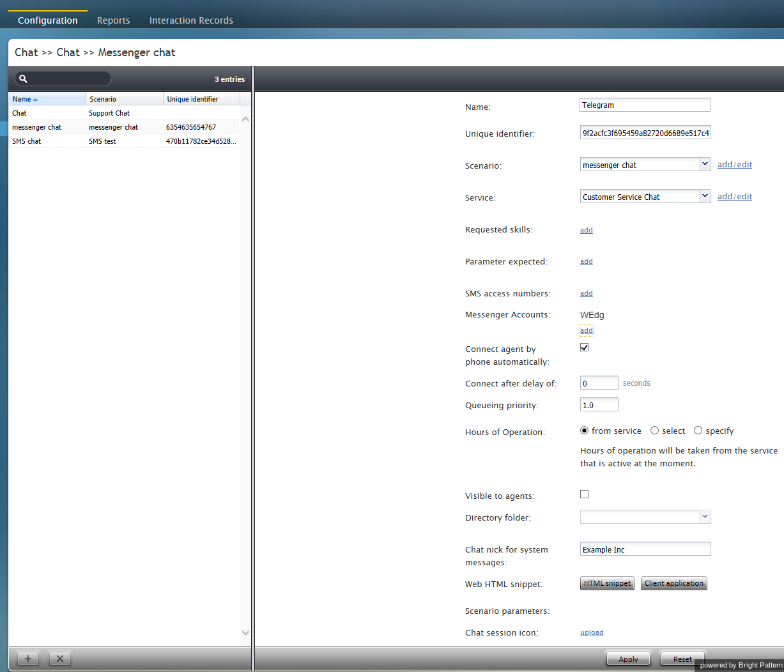
Task: Enable Visible to agents checkbox
Action: point(584,494)
